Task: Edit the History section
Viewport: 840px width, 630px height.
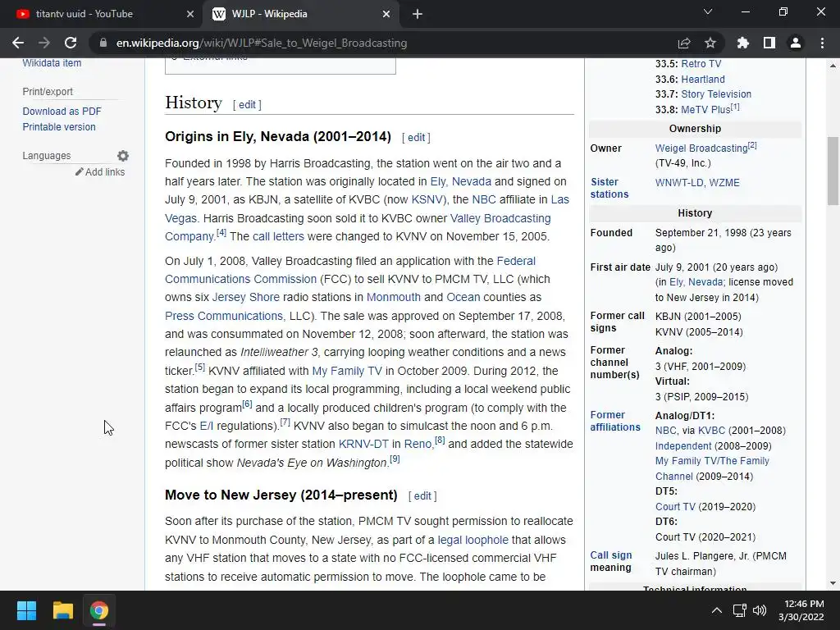Action: 247,104
